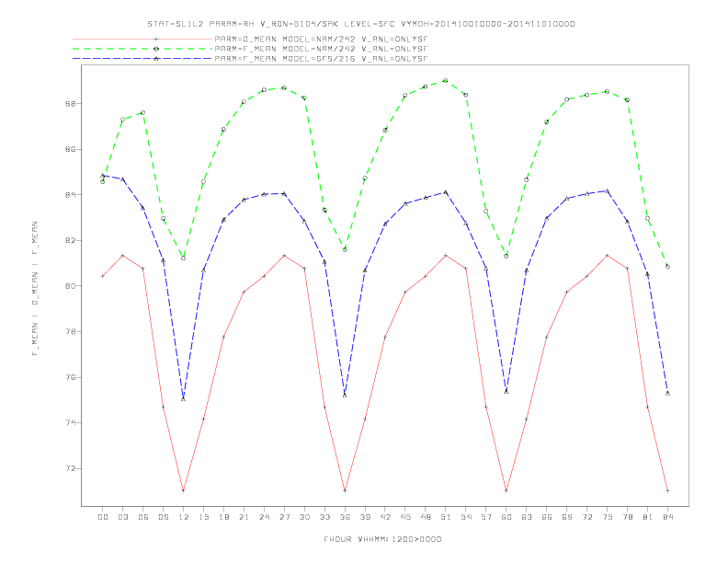Viewport: 728px width, 563px height.
Task: Click y-axis tick label 84
Action: coord(70,195)
